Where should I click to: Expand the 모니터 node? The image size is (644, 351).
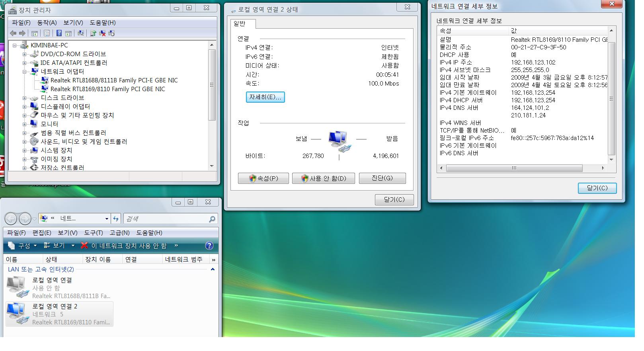24,124
